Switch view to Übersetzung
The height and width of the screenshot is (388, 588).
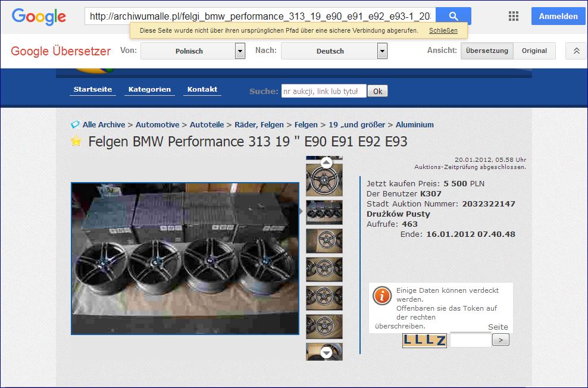pyautogui.click(x=487, y=51)
